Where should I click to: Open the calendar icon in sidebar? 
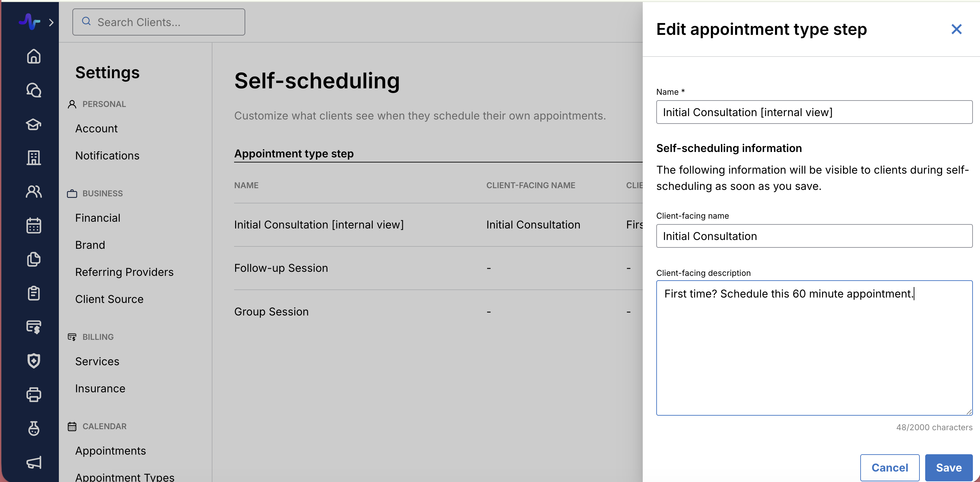(33, 225)
